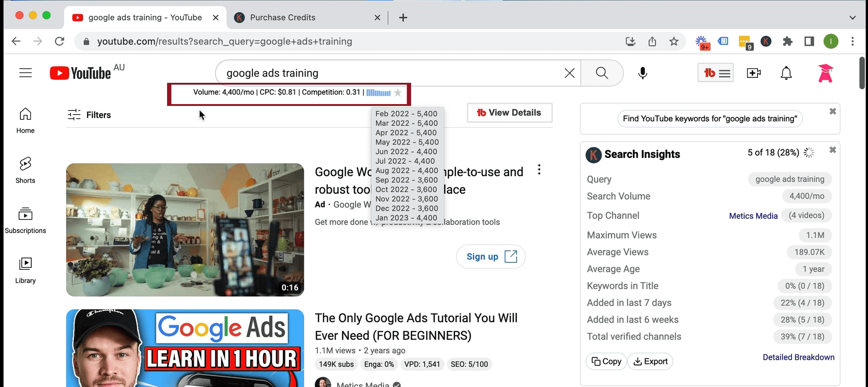Click the YouTube logo
Viewport: 868px width, 387px height.
pyautogui.click(x=81, y=73)
